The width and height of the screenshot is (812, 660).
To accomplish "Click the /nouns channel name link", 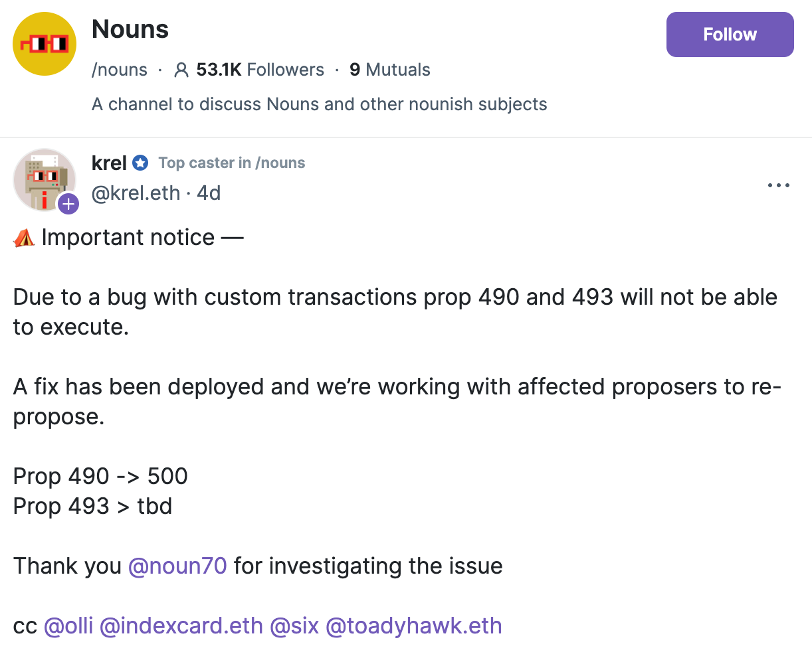I will tap(119, 69).
